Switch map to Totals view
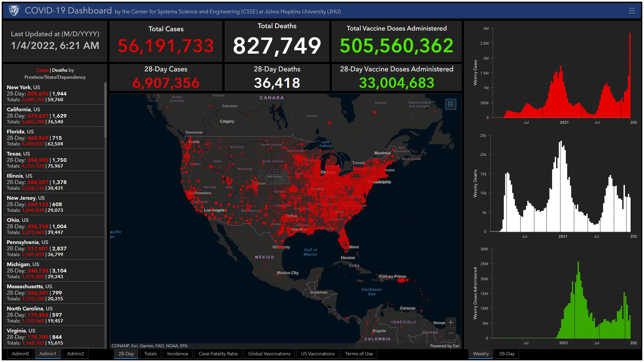Viewport: 644px width, 362px height. tap(150, 354)
